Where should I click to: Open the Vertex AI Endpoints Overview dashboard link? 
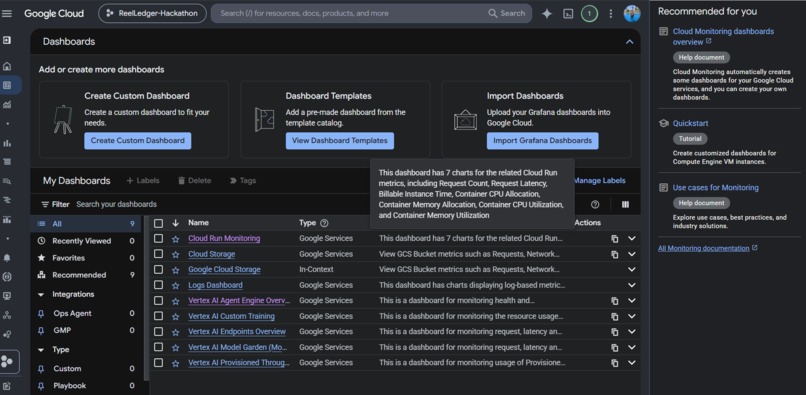tap(237, 332)
